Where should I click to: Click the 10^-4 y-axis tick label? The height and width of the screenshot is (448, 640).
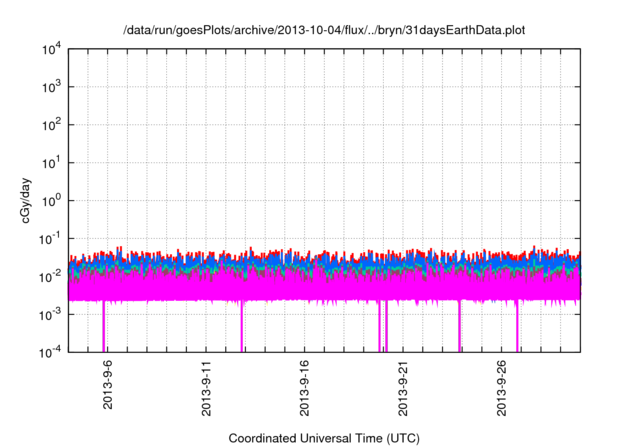(51, 353)
